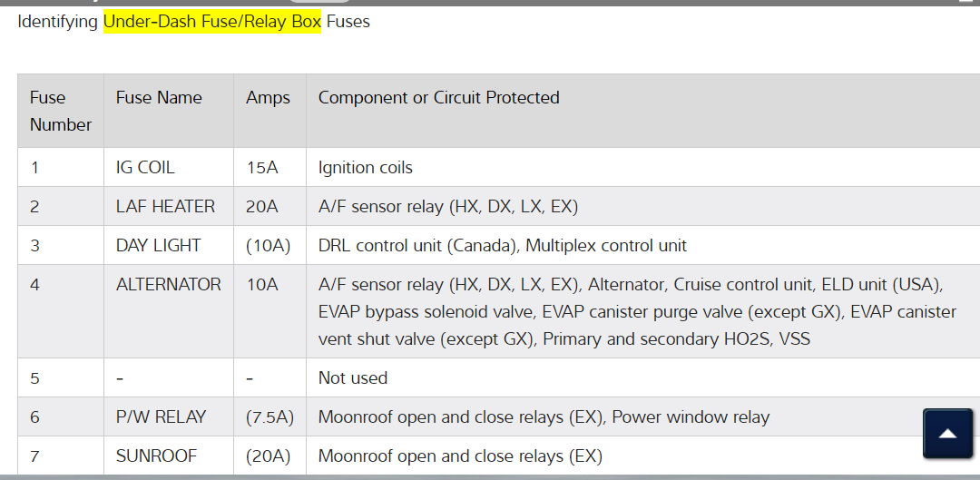
Task: Click the Amps column header
Action: point(268,98)
